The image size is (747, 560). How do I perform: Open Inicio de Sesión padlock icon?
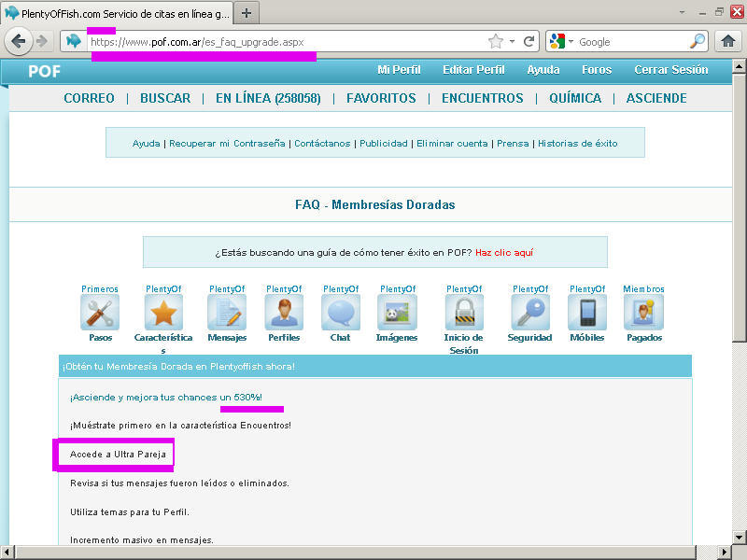464,313
